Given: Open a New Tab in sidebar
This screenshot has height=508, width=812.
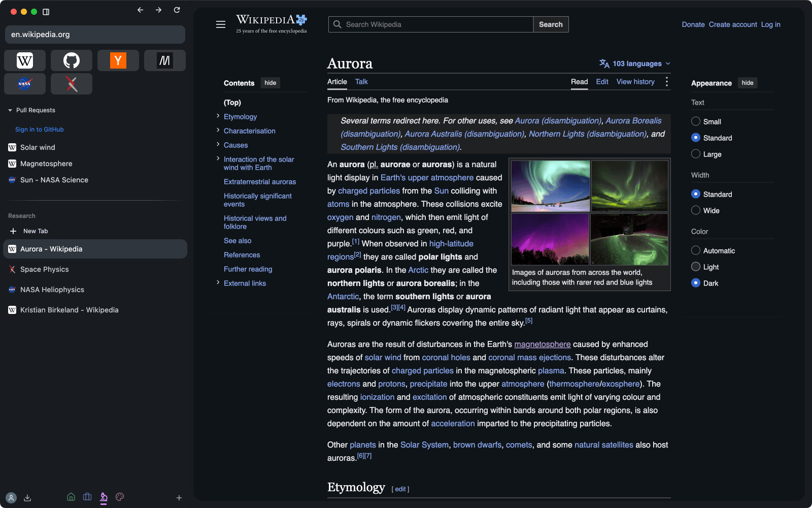Looking at the screenshot, I should (x=95, y=231).
